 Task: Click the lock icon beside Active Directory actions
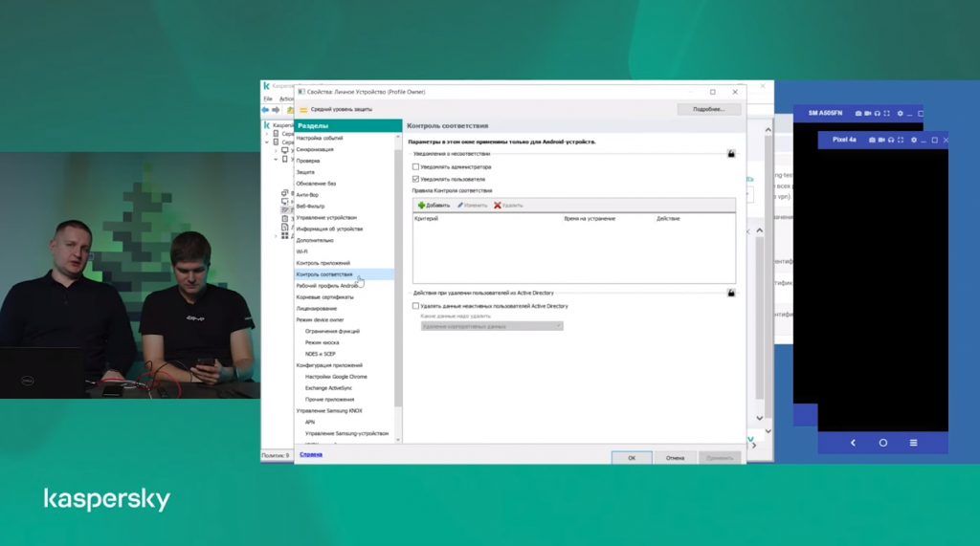coord(730,293)
